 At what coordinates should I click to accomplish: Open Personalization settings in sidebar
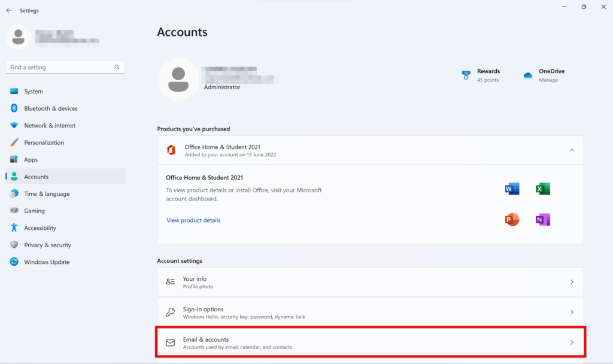44,142
